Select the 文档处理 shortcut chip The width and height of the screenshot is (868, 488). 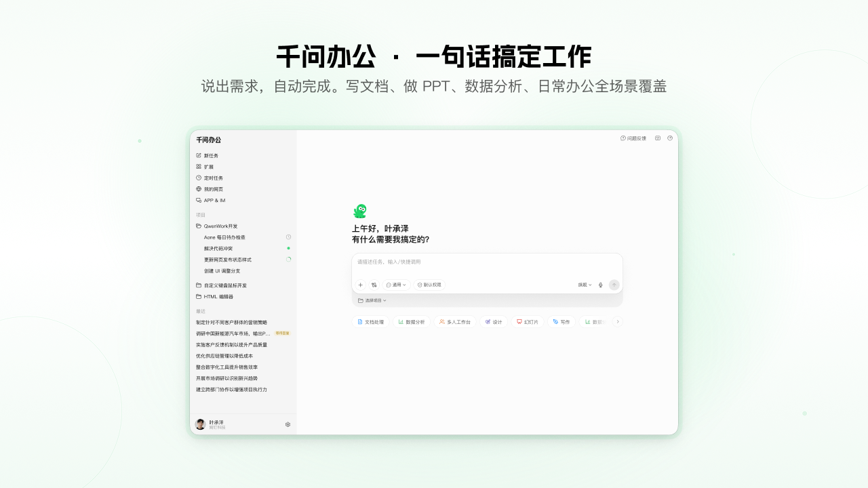click(370, 322)
